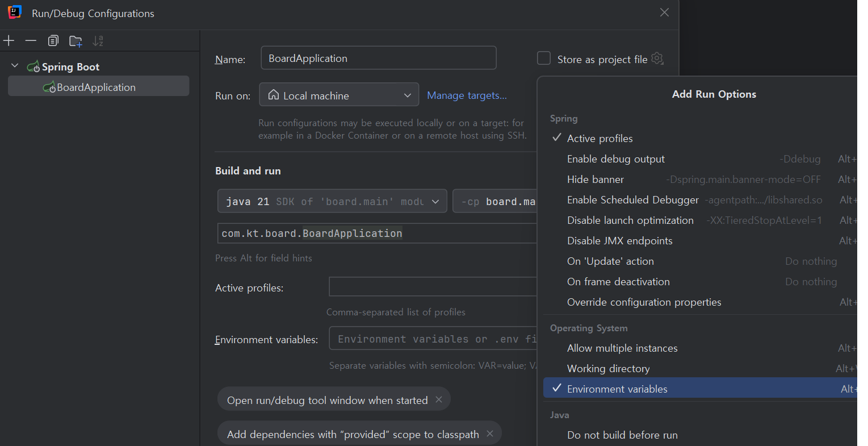Select Enable Scheduled Debugger option
The width and height of the screenshot is (868, 446).
tap(700, 200)
